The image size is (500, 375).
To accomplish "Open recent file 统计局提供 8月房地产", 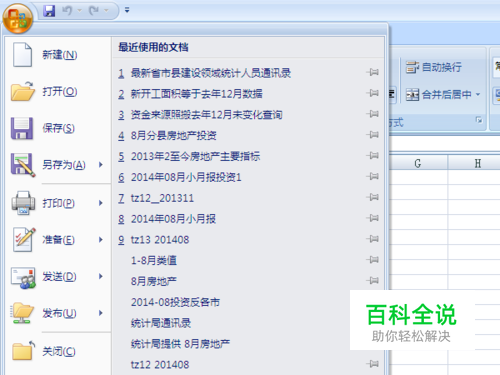I will click(180, 344).
